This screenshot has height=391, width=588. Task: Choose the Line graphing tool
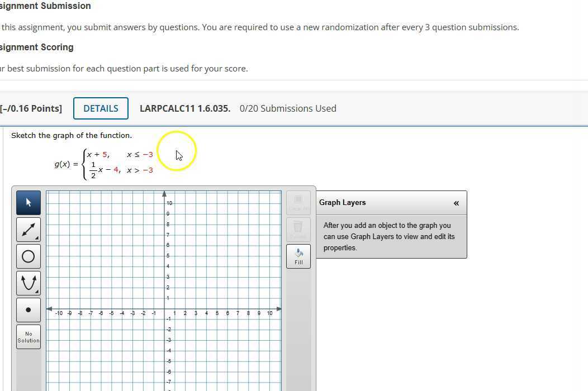(x=28, y=229)
